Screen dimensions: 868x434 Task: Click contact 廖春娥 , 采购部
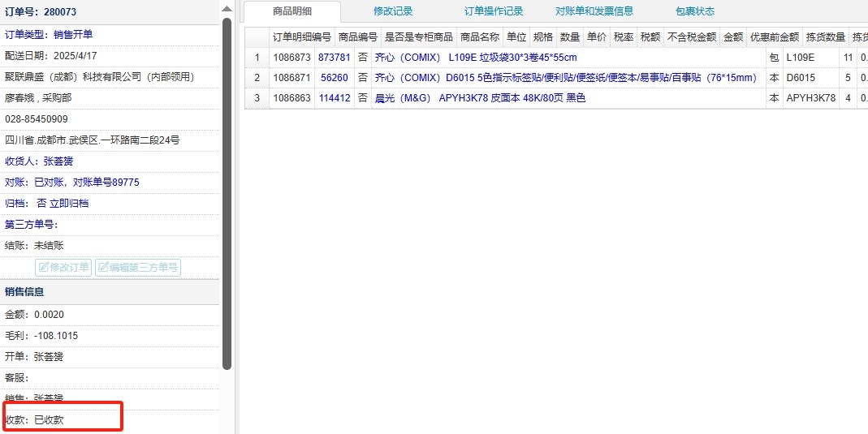(38, 98)
